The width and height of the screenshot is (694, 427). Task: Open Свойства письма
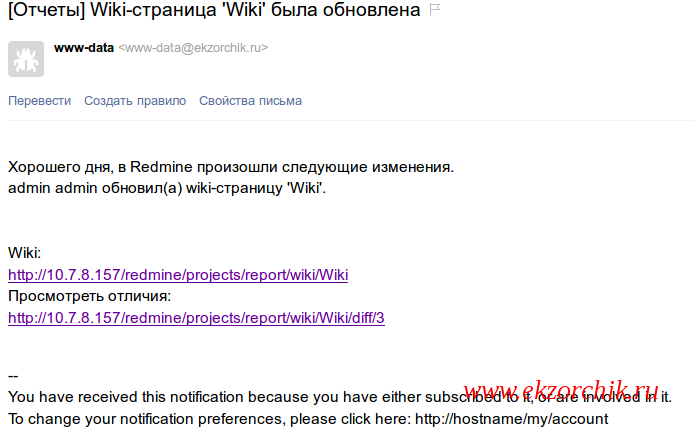pos(251,101)
